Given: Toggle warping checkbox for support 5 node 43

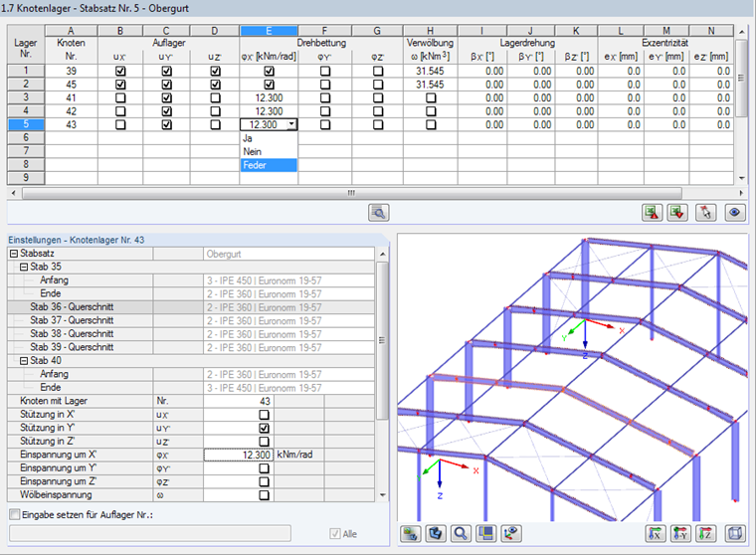Looking at the screenshot, I should coord(431,125).
